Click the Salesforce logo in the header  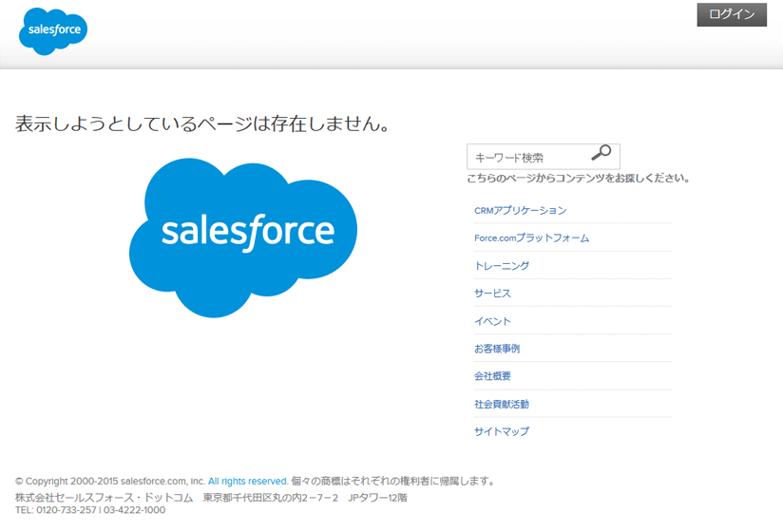click(x=53, y=31)
